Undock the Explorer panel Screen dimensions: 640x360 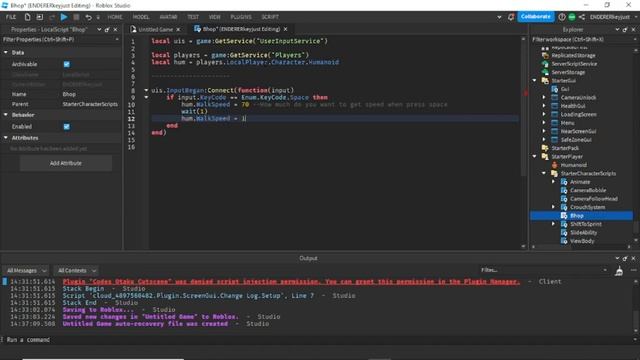click(x=625, y=30)
